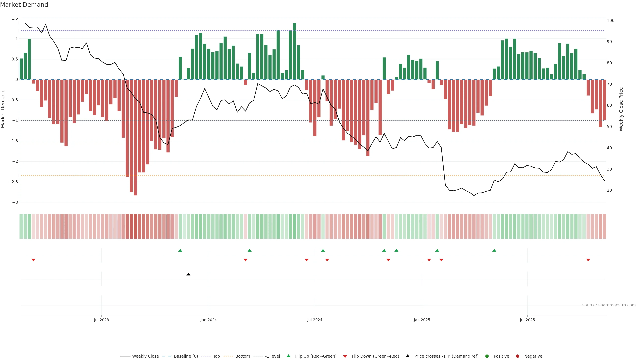This screenshot has height=362, width=644.
Task: Click the leftmost green Flip Up triangle marker
Action: point(180,250)
